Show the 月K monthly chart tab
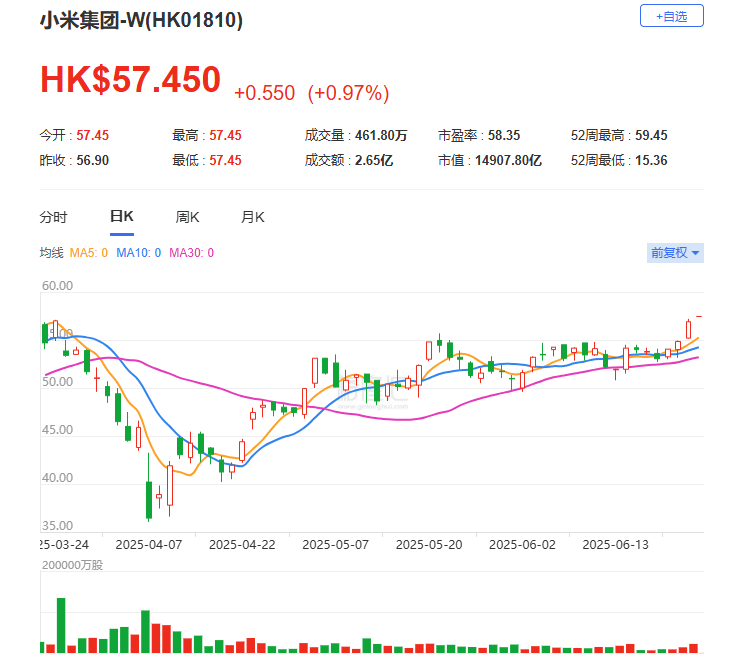Image resolution: width=734 pixels, height=670 pixels. pyautogui.click(x=253, y=217)
